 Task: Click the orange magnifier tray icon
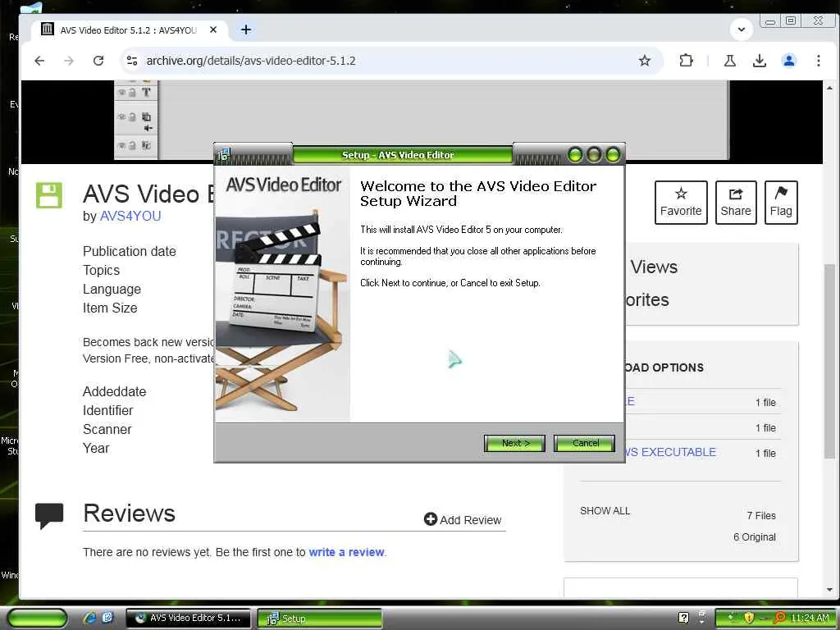pyautogui.click(x=779, y=618)
